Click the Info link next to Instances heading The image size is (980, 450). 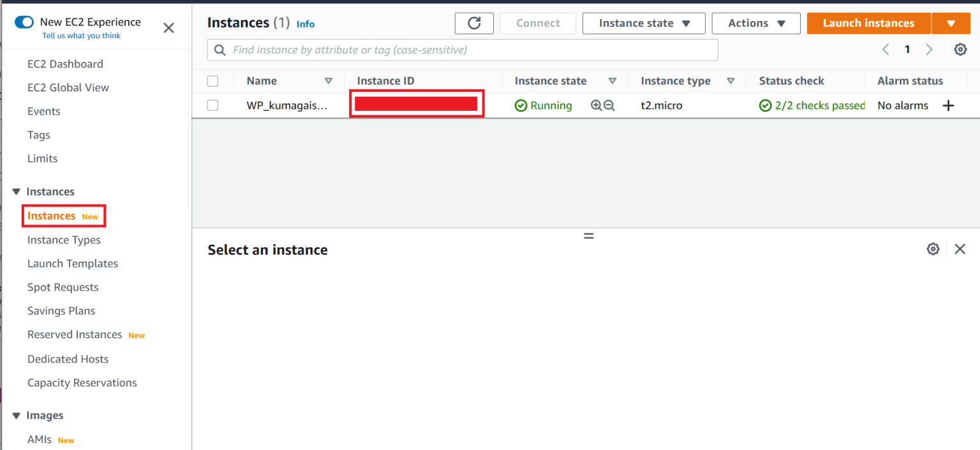tap(305, 24)
